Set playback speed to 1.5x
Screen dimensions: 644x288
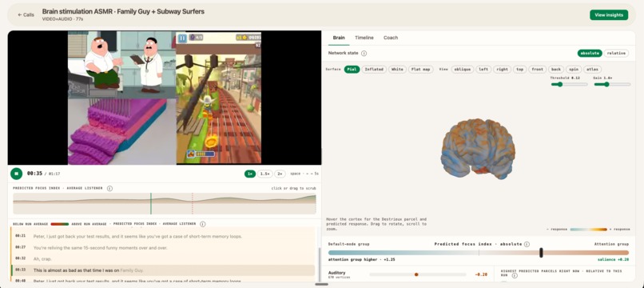tap(265, 174)
